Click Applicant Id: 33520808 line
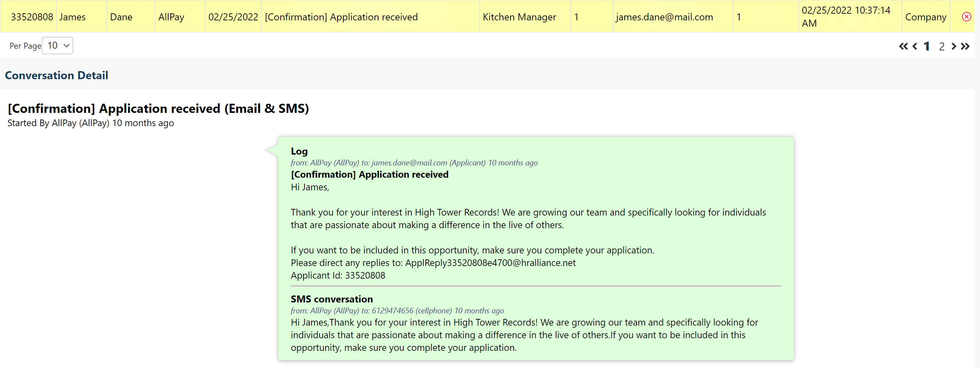 338,275
